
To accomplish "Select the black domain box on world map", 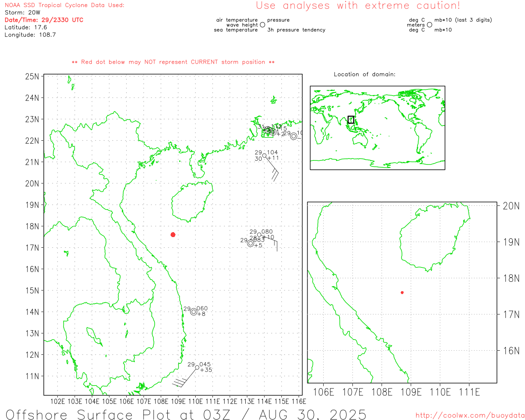I will pyautogui.click(x=351, y=119).
